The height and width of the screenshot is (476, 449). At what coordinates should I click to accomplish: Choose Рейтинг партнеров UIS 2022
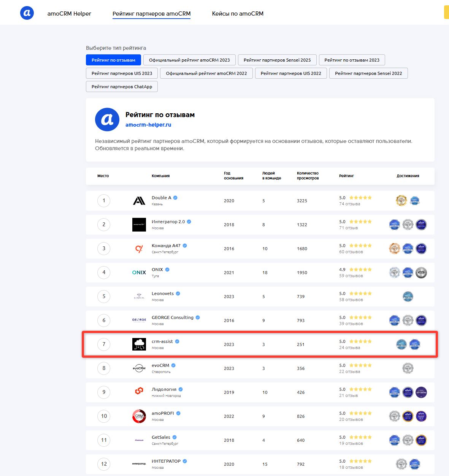tap(291, 73)
